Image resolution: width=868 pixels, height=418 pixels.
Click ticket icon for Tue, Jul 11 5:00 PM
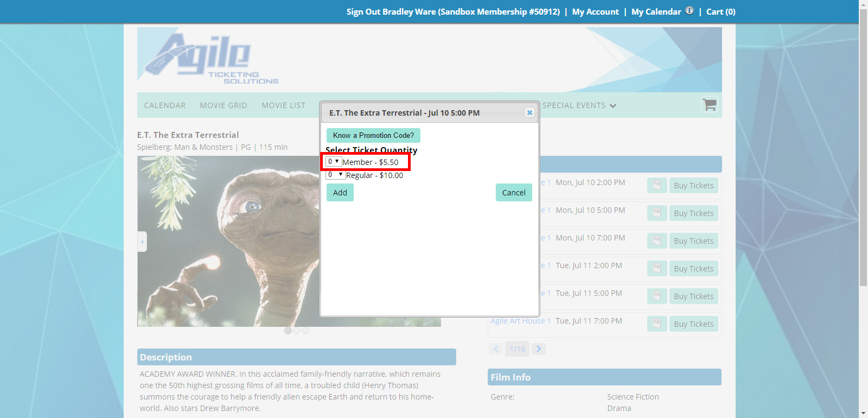pos(657,296)
